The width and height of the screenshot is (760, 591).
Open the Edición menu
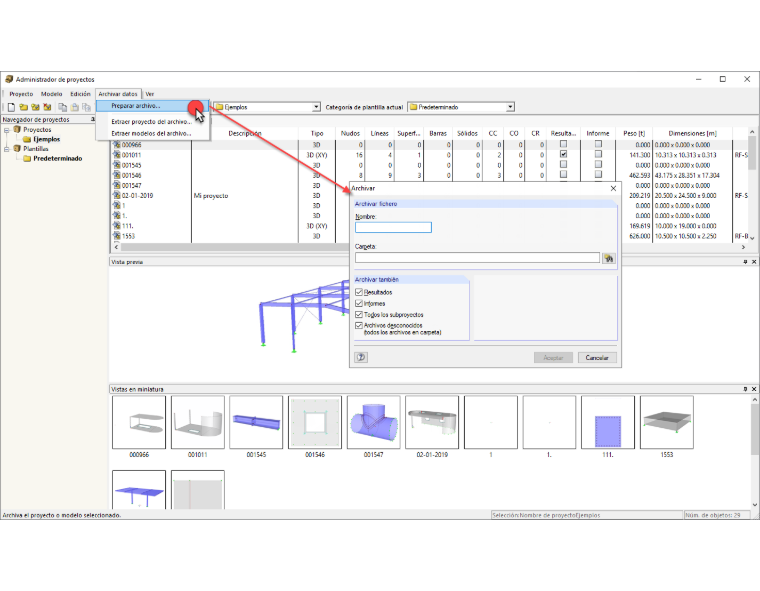pyautogui.click(x=80, y=94)
